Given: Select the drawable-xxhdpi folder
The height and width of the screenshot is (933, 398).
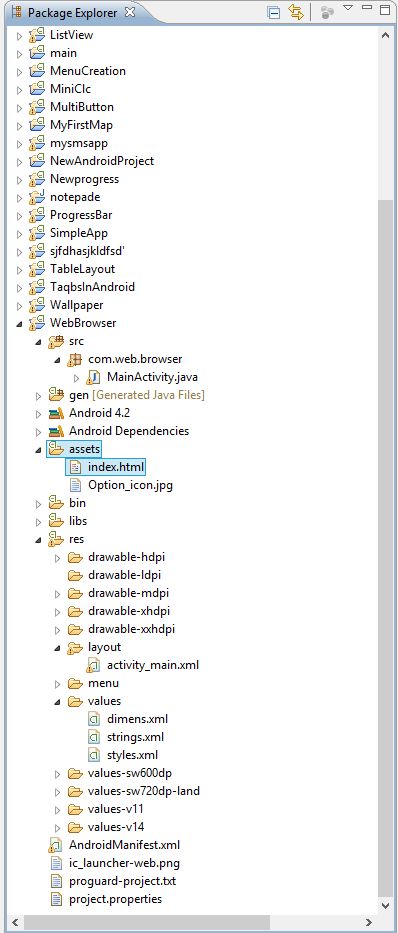Looking at the screenshot, I should pyautogui.click(x=131, y=629).
